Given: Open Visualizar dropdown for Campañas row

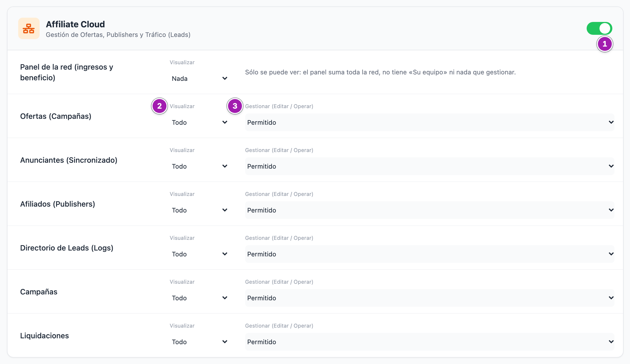Looking at the screenshot, I should click(200, 298).
